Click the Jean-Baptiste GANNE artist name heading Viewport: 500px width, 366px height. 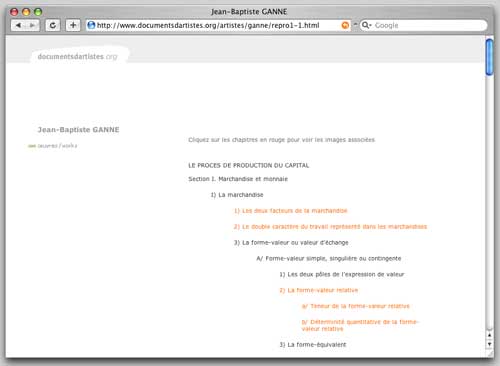[x=78, y=130]
